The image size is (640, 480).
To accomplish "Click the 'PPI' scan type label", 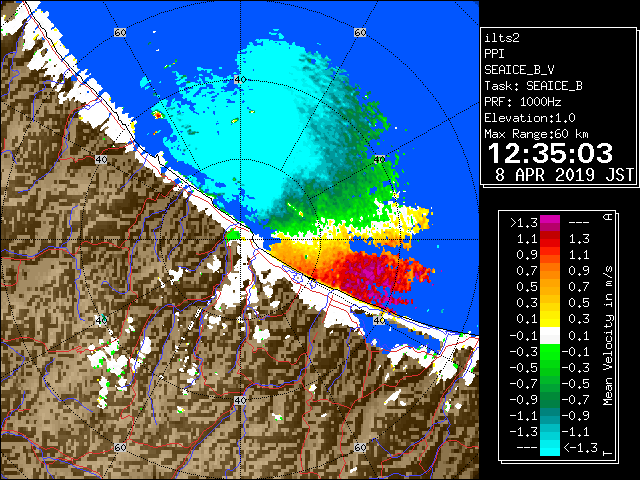I will tap(494, 54).
